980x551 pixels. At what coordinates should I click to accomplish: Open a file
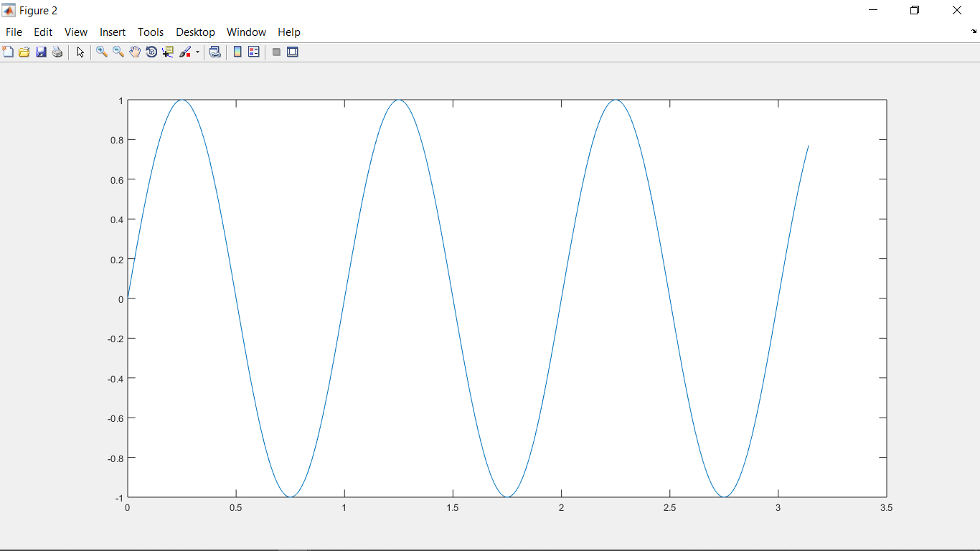click(24, 52)
